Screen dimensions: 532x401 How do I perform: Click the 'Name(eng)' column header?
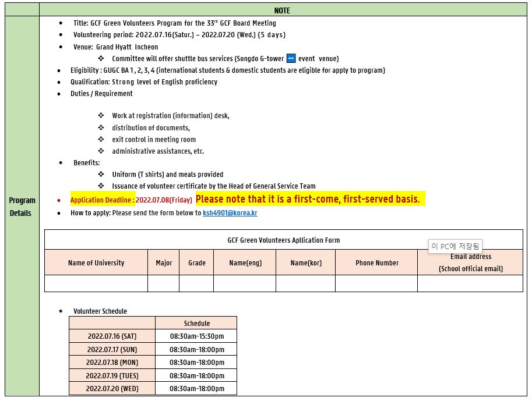click(245, 262)
